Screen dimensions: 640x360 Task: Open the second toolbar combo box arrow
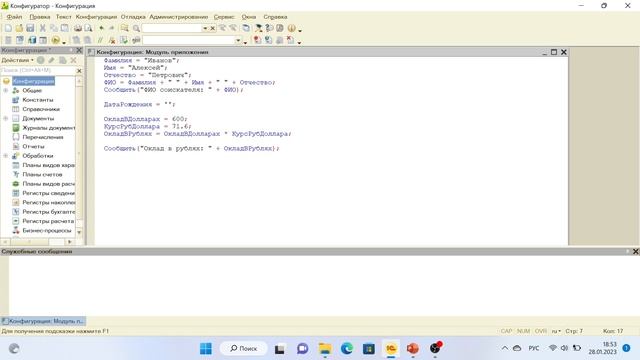(x=238, y=40)
